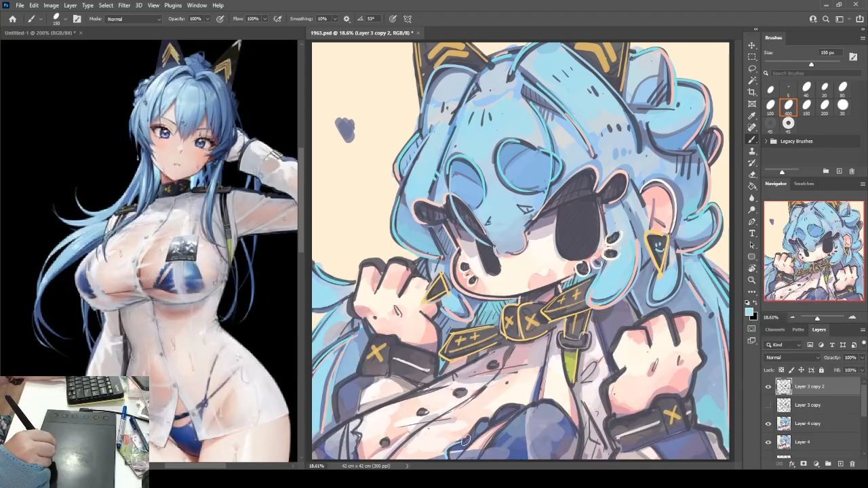
Task: Toggle lock transparent pixels
Action: (x=781, y=370)
